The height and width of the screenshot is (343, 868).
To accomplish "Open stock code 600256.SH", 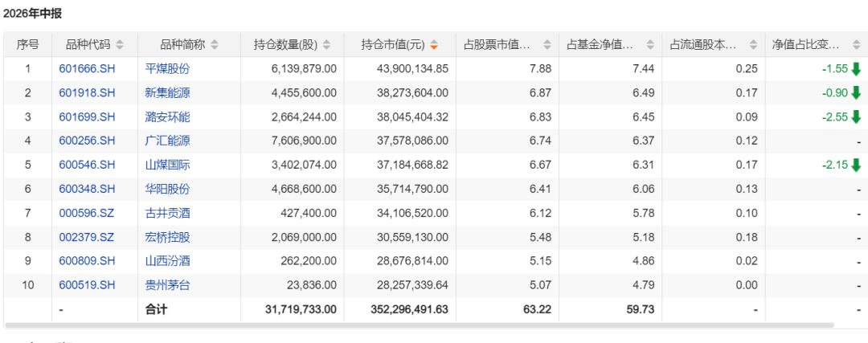I will (x=87, y=141).
